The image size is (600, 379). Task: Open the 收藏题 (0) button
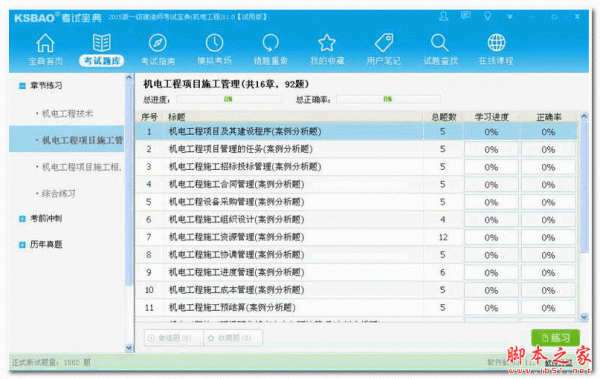tap(233, 338)
